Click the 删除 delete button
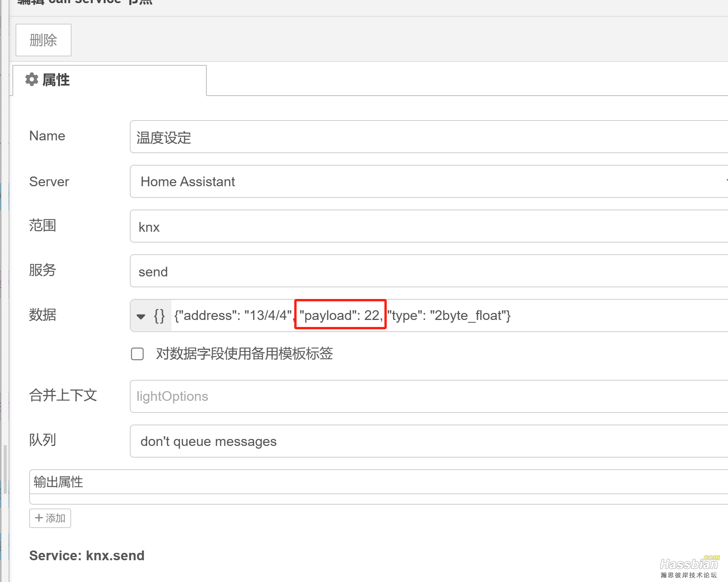728x582 pixels. click(x=43, y=40)
